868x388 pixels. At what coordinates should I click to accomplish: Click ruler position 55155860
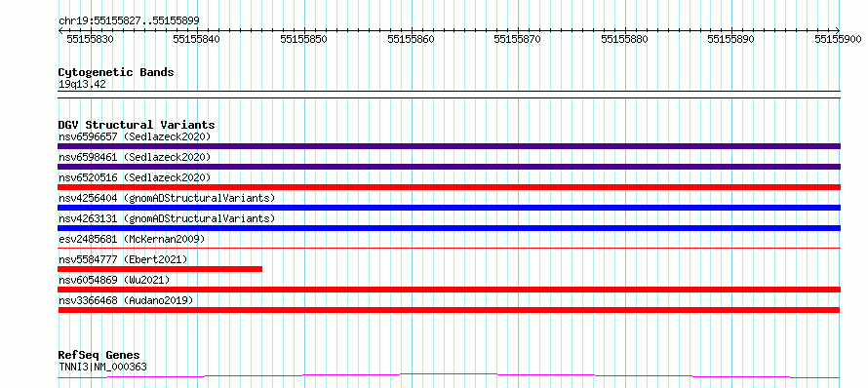tap(411, 39)
